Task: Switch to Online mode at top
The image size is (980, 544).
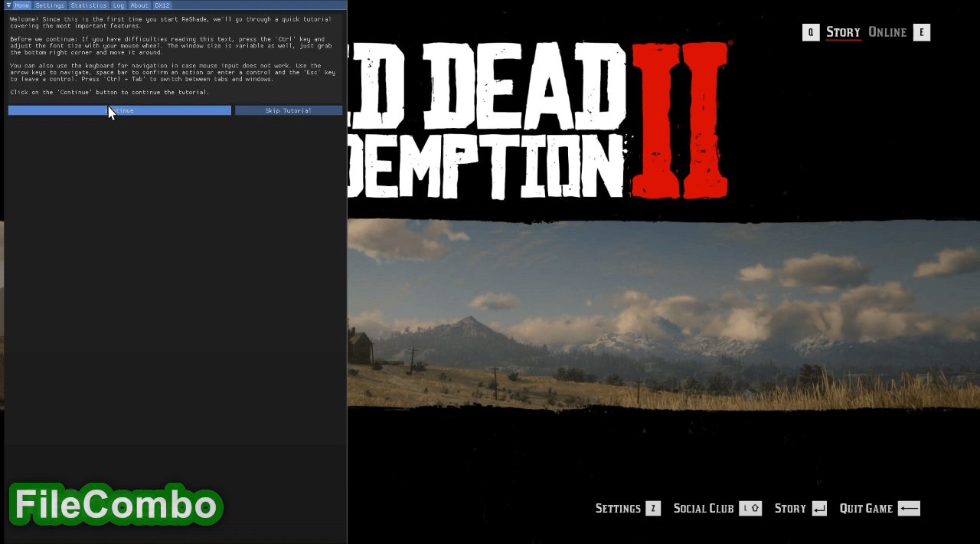Action: point(887,32)
